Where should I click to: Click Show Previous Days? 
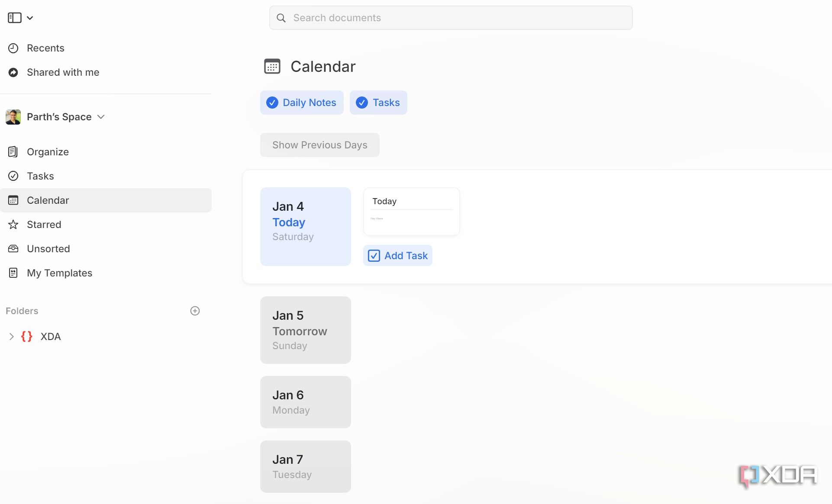[x=319, y=145]
